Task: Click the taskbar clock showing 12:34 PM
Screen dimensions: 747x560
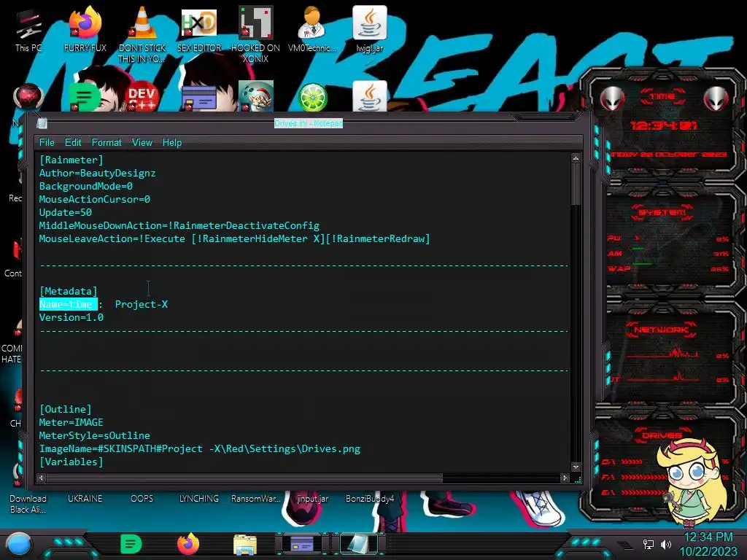Action: point(708,537)
